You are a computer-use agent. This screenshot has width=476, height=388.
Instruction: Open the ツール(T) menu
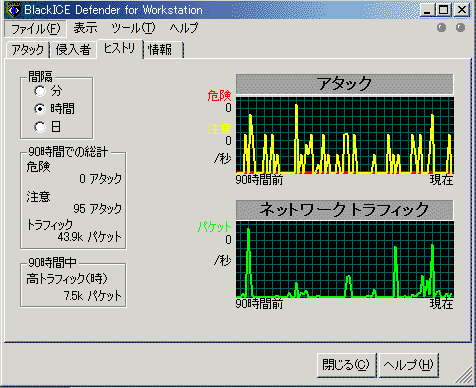click(133, 28)
